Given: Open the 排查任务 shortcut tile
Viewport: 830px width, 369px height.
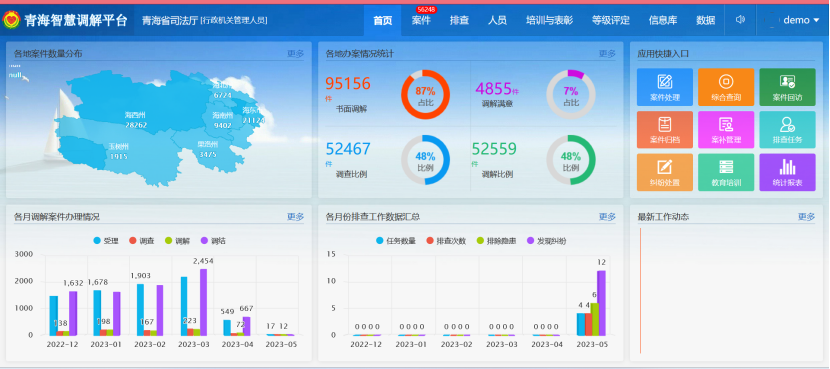Looking at the screenshot, I should pyautogui.click(x=787, y=130).
